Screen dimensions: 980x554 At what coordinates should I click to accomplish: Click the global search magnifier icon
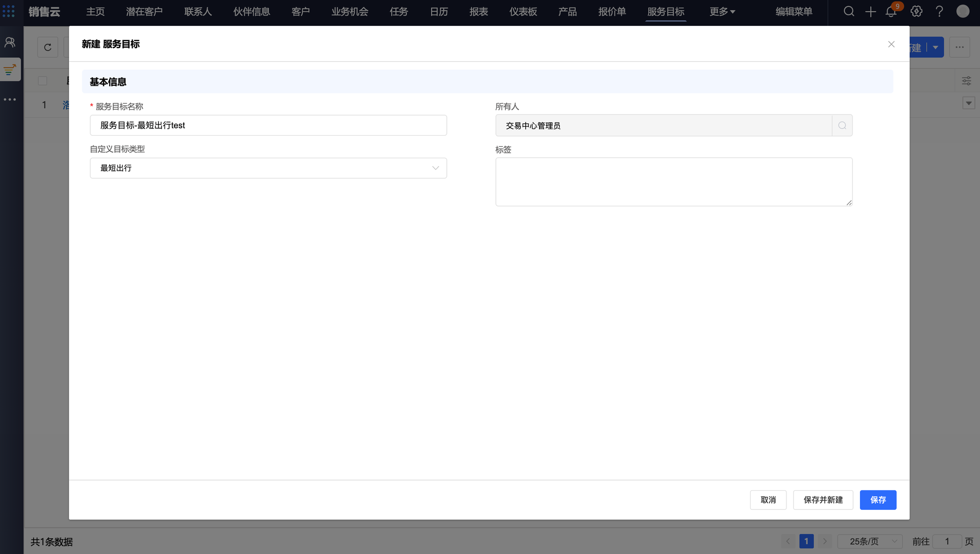pyautogui.click(x=849, y=12)
